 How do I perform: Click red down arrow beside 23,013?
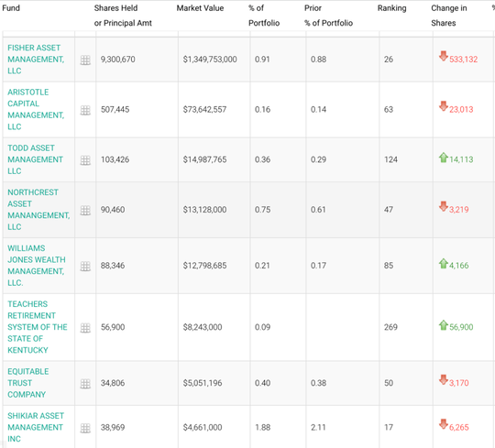(444, 106)
